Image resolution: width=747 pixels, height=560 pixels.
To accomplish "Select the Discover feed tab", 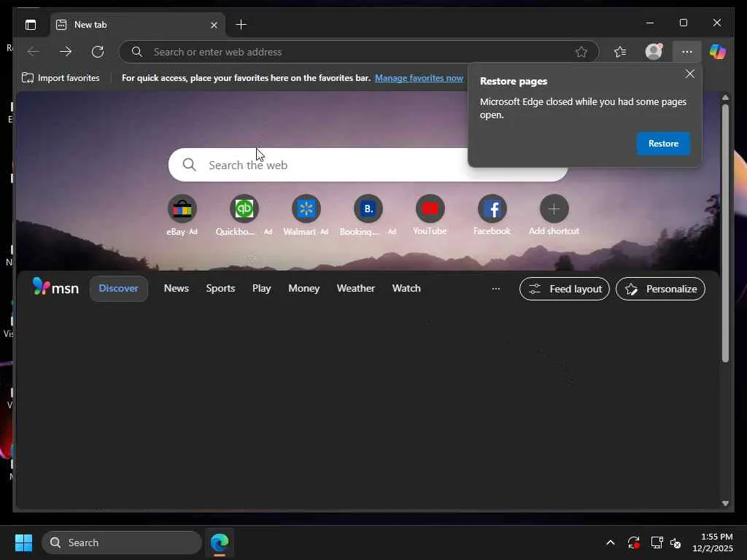I will [x=119, y=289].
